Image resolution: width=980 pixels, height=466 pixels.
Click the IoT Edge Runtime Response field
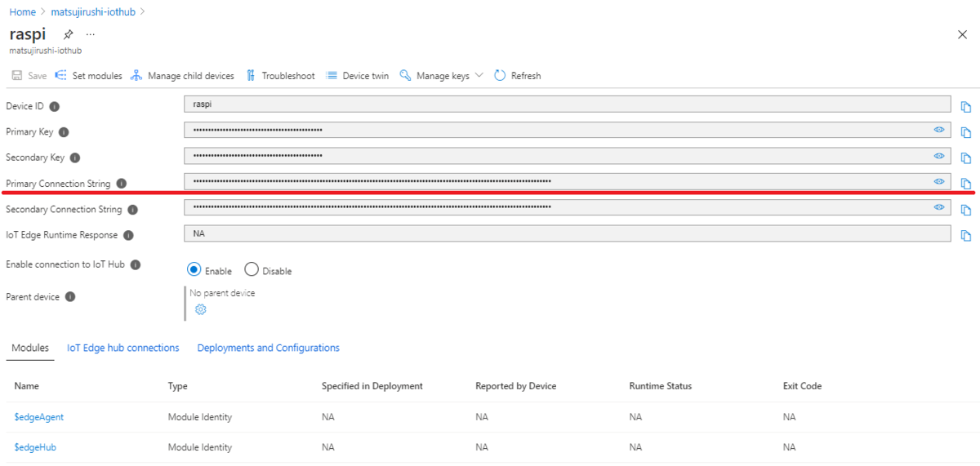(x=568, y=233)
